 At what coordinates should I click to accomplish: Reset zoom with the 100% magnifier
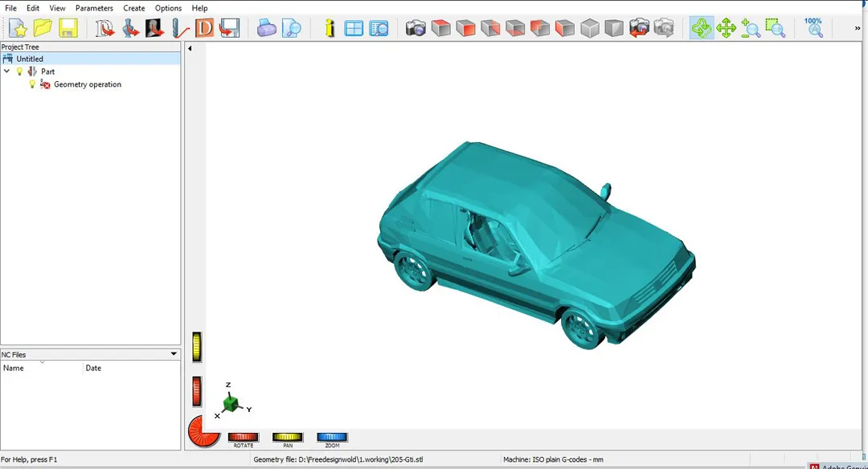point(813,27)
